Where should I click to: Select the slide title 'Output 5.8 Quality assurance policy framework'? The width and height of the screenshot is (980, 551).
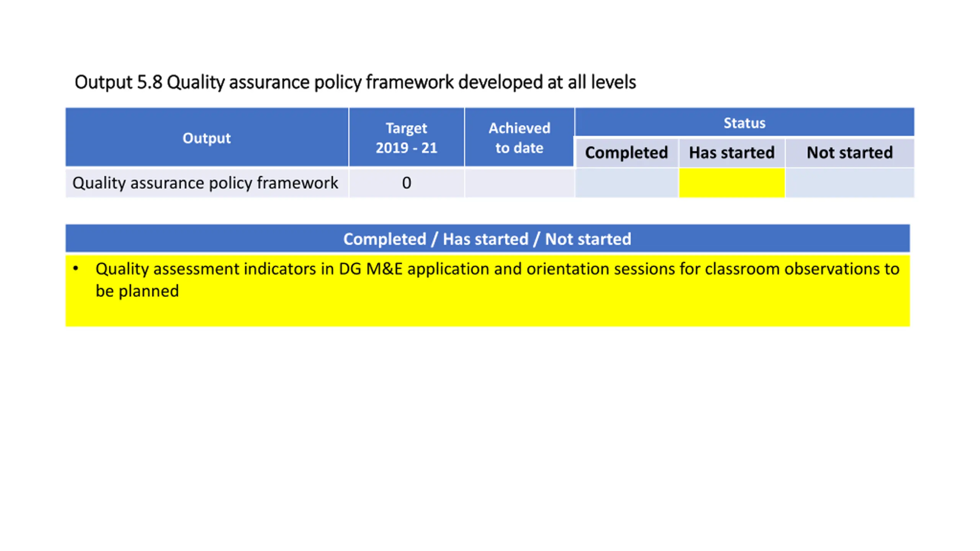(x=355, y=82)
